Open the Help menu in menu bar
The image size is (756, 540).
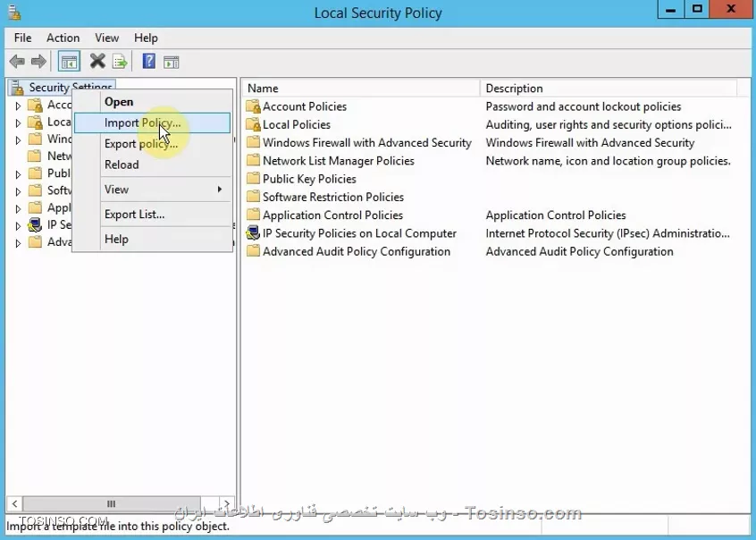tap(146, 38)
